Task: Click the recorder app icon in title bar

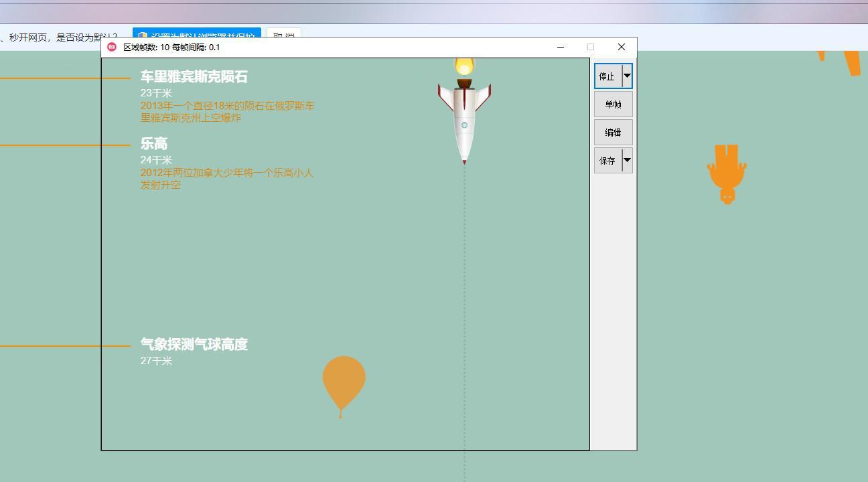Action: (112, 47)
